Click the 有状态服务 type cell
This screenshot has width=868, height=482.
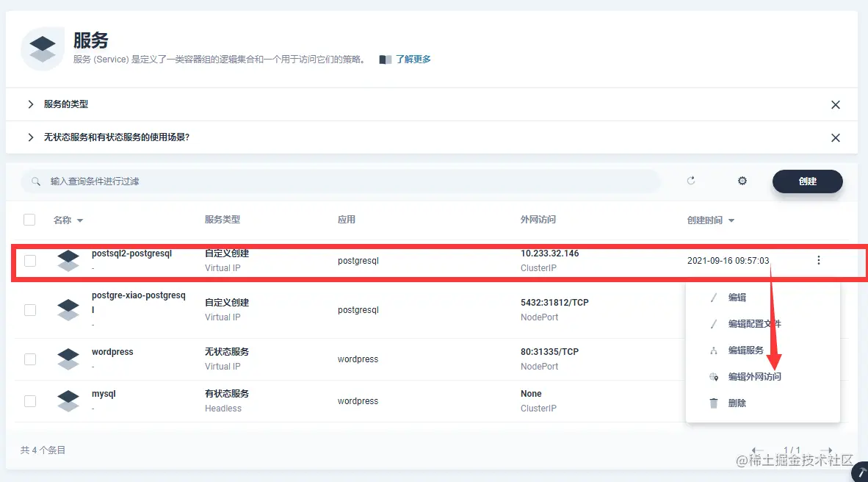coord(227,393)
